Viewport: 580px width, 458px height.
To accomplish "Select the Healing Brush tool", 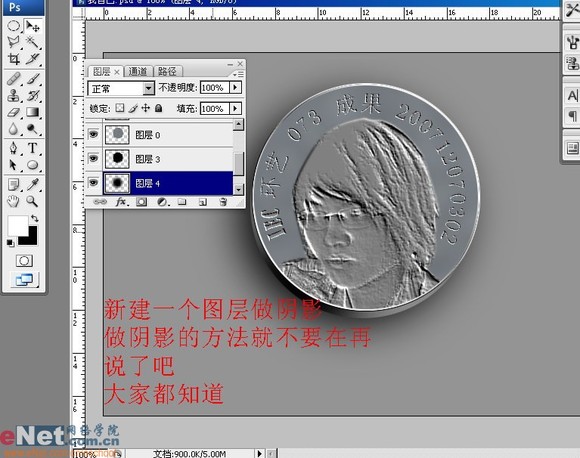I will [x=14, y=79].
